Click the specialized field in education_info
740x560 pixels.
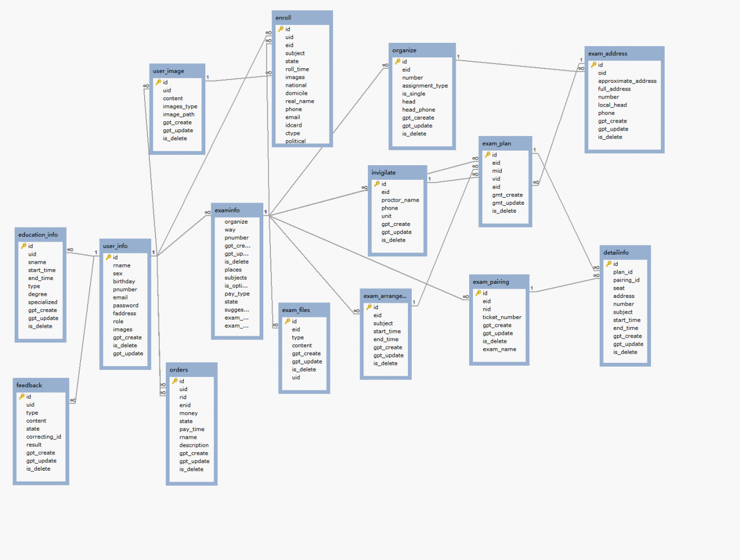[42, 302]
